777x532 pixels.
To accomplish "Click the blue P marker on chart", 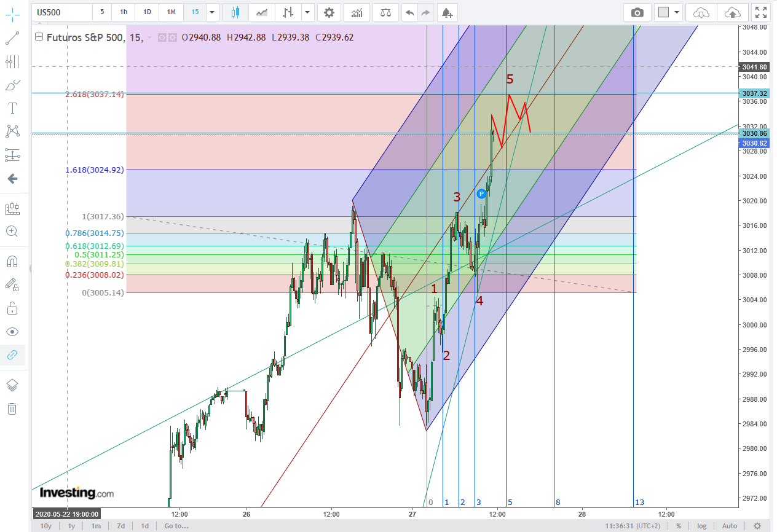I will [482, 193].
